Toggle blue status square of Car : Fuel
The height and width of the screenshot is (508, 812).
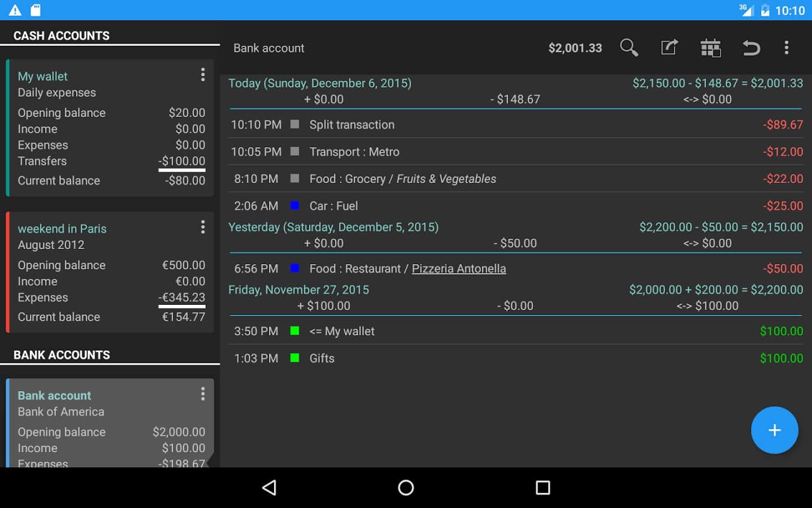coord(294,205)
